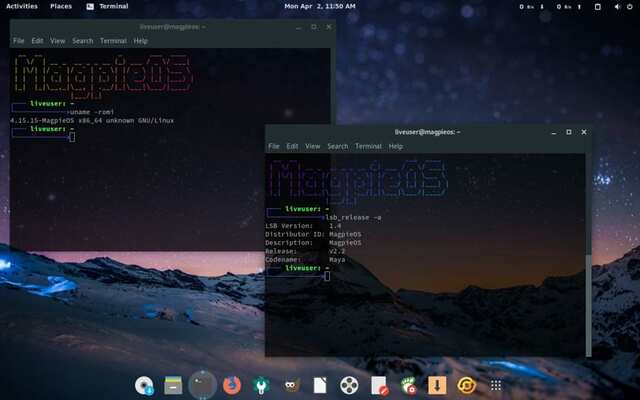
Task: Click the upload speed indicator in top bar
Action: [569, 7]
